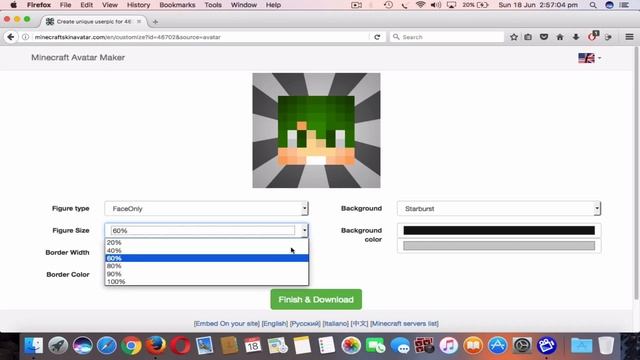
Task: Choose 100% in the Figure Size list
Action: pos(207,282)
